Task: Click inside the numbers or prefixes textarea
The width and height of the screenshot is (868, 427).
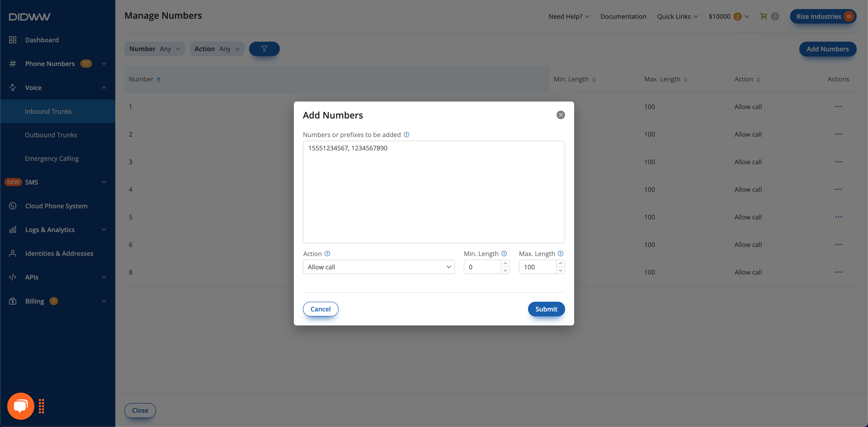Action: pos(433,192)
